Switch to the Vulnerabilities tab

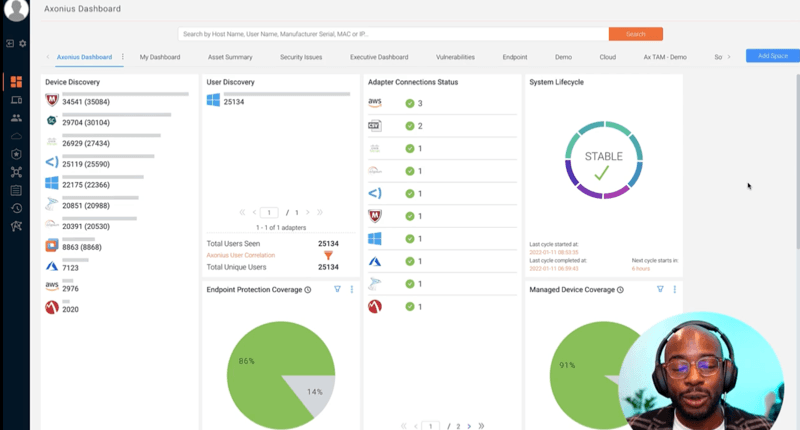coord(455,57)
